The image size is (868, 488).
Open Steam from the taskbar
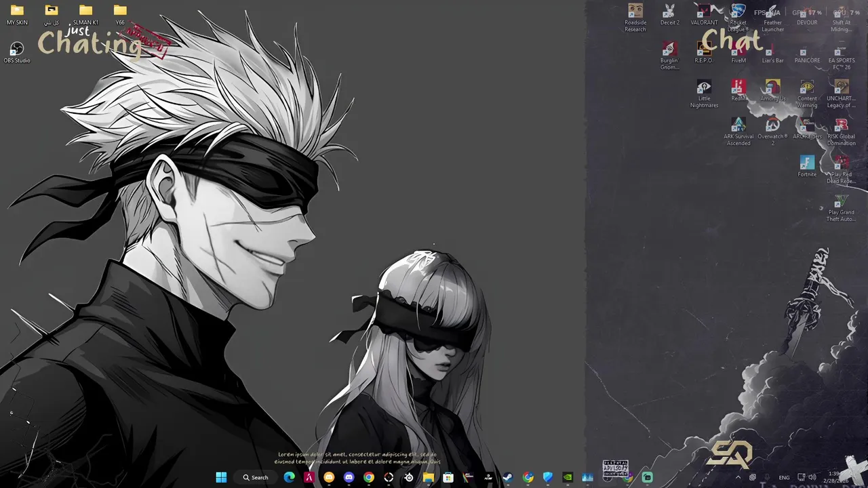point(507,477)
